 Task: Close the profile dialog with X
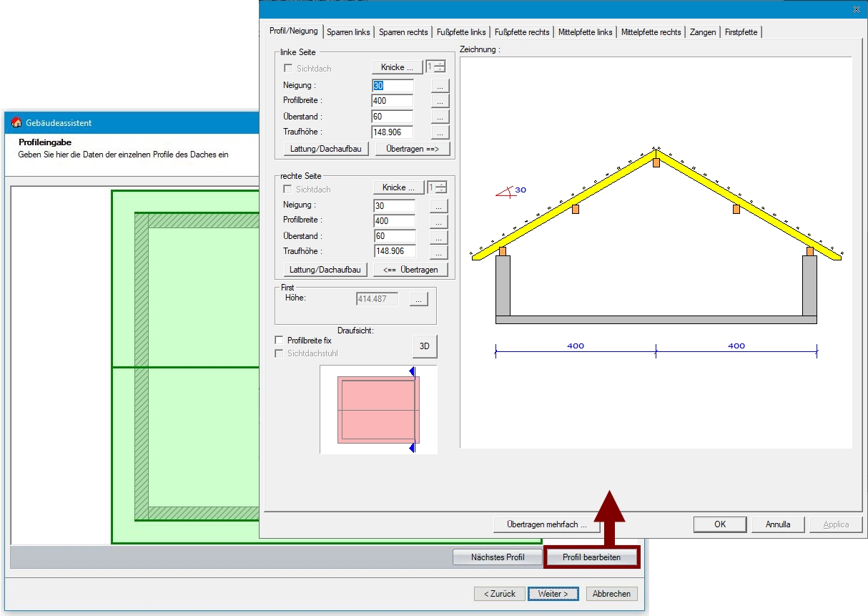coord(857,9)
